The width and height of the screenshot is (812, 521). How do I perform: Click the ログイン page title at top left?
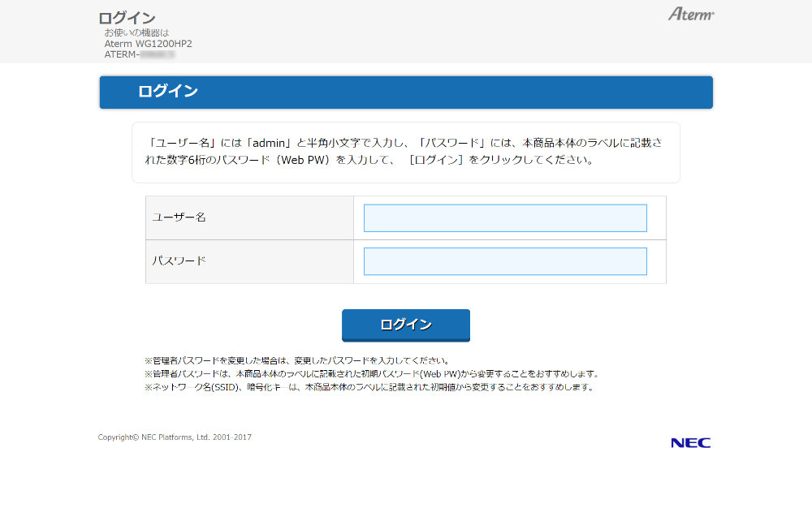pos(127,18)
